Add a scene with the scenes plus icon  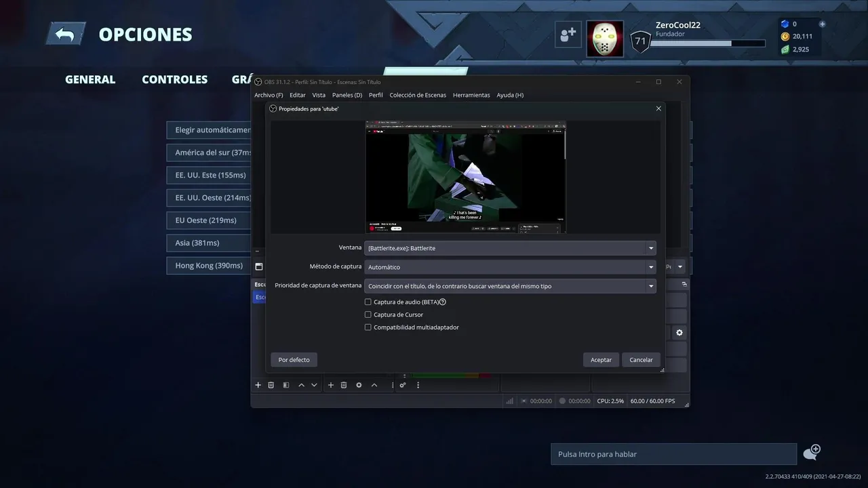(258, 385)
